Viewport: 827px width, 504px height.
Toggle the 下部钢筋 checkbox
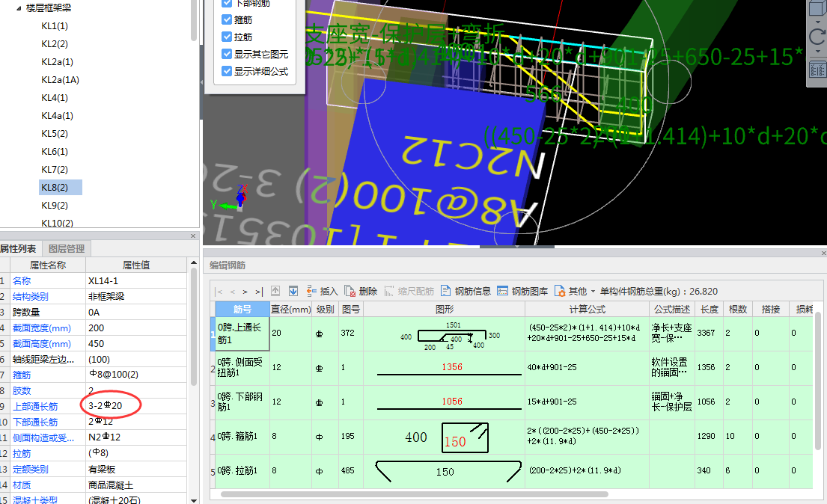point(227,3)
